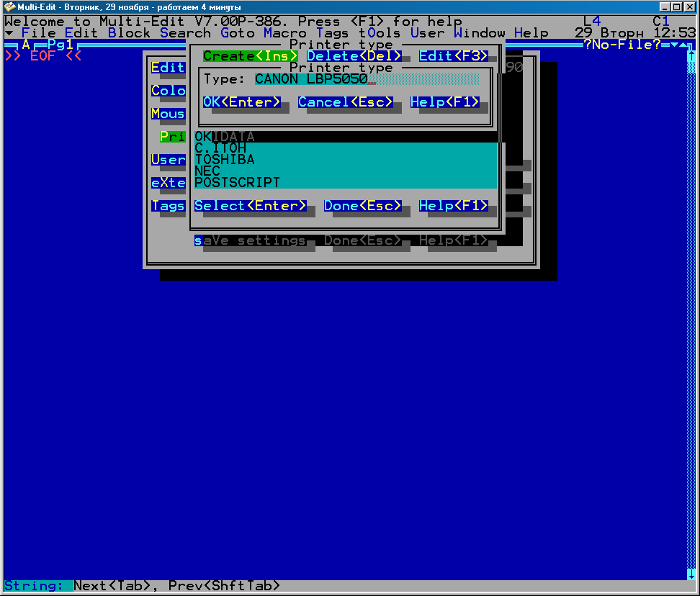Viewport: 700px width, 596px height.
Task: Open the Help menu in the menu bar
Action: (531, 33)
